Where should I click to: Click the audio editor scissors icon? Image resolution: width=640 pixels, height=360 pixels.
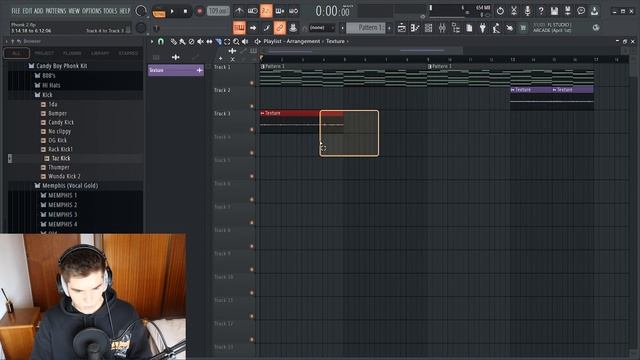(x=514, y=11)
